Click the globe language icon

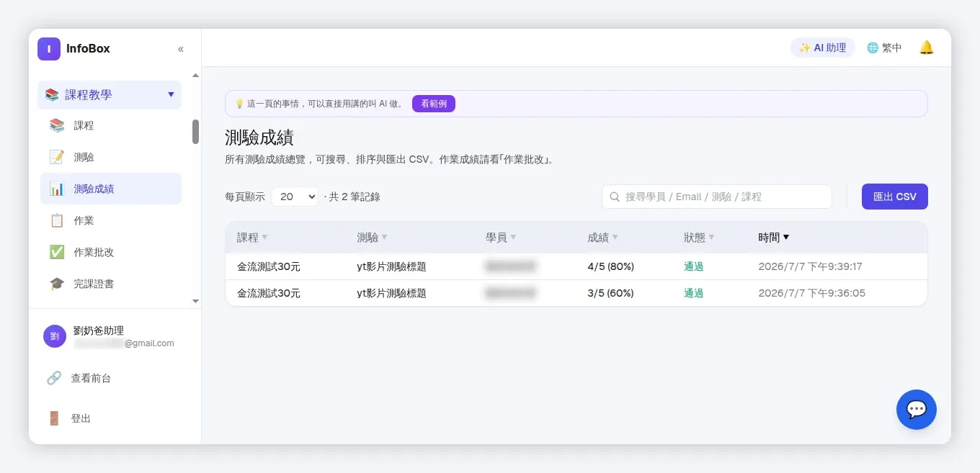(x=873, y=48)
